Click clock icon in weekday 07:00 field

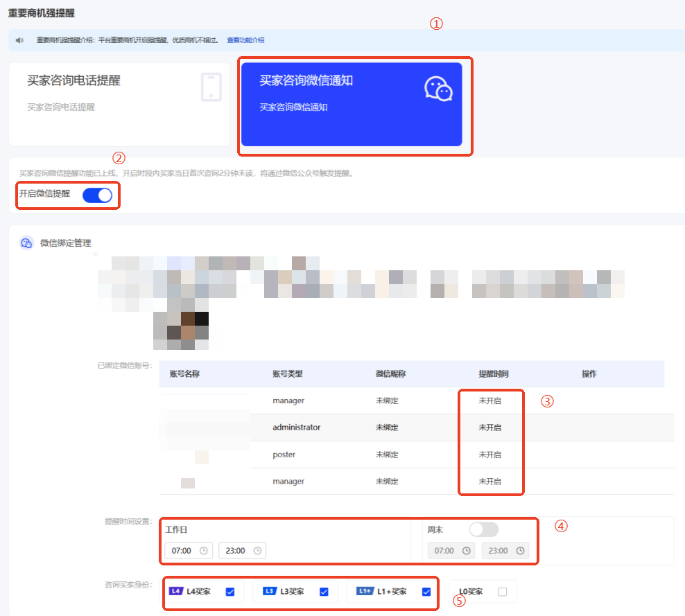pos(203,551)
